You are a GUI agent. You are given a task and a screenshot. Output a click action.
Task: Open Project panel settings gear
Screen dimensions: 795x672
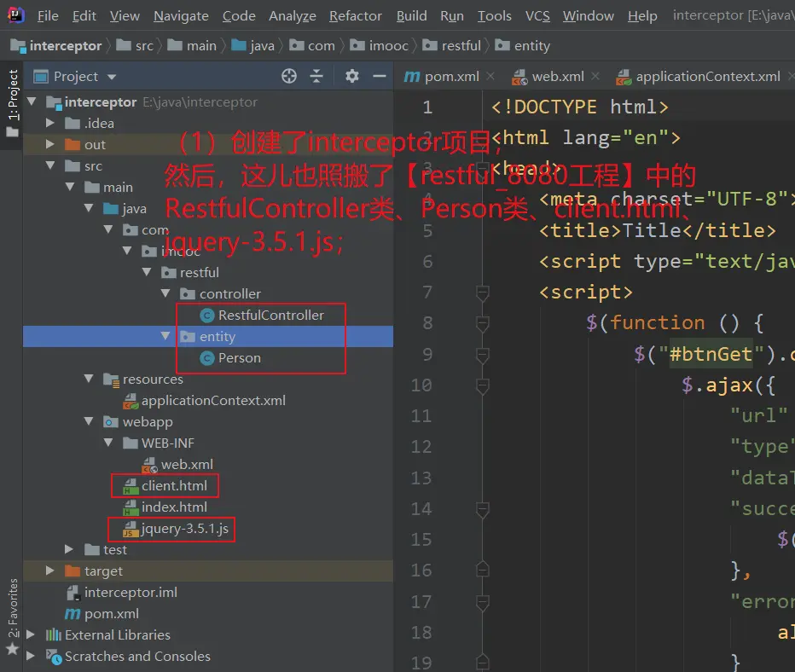[x=352, y=77]
